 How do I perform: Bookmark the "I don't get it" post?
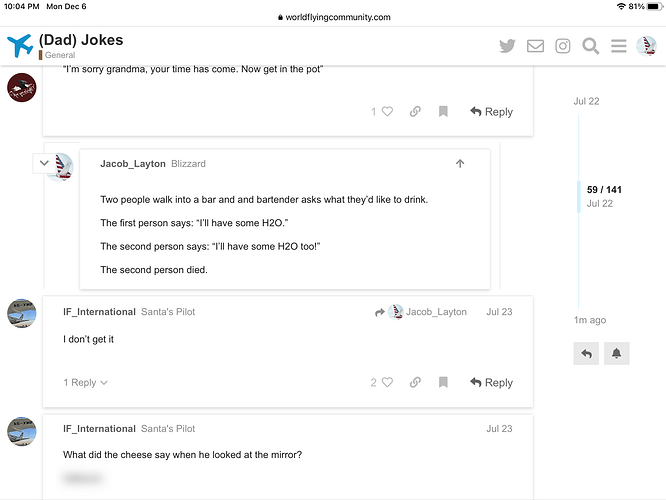pyautogui.click(x=443, y=382)
